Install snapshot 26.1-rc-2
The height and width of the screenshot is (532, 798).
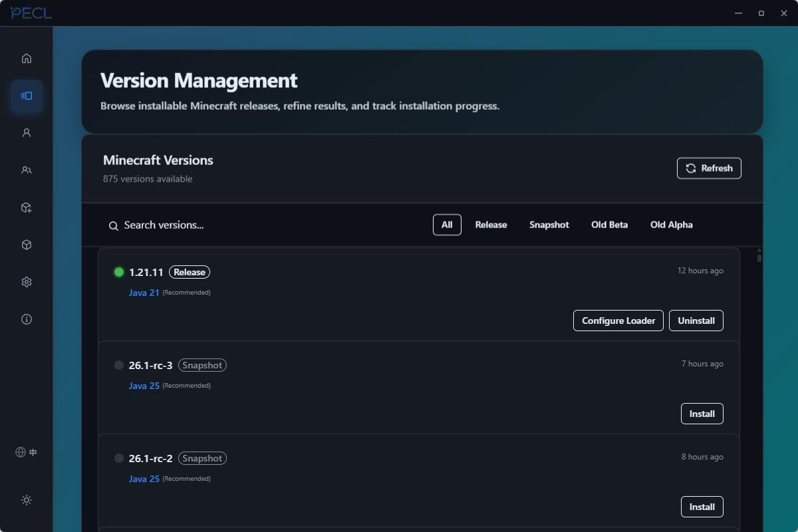point(702,507)
